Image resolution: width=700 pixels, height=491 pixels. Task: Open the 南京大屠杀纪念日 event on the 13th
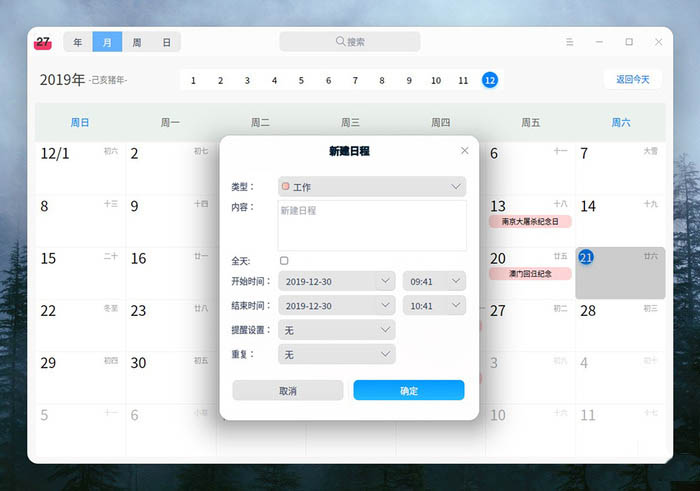530,221
